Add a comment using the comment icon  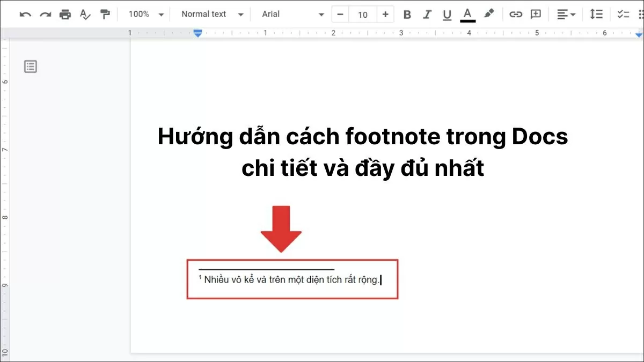(x=535, y=14)
